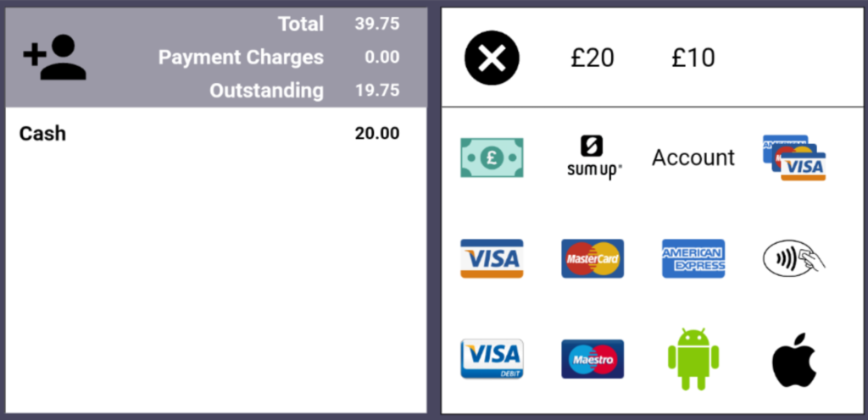Select the multiple credit cards icon
The image size is (868, 420).
[x=793, y=157]
